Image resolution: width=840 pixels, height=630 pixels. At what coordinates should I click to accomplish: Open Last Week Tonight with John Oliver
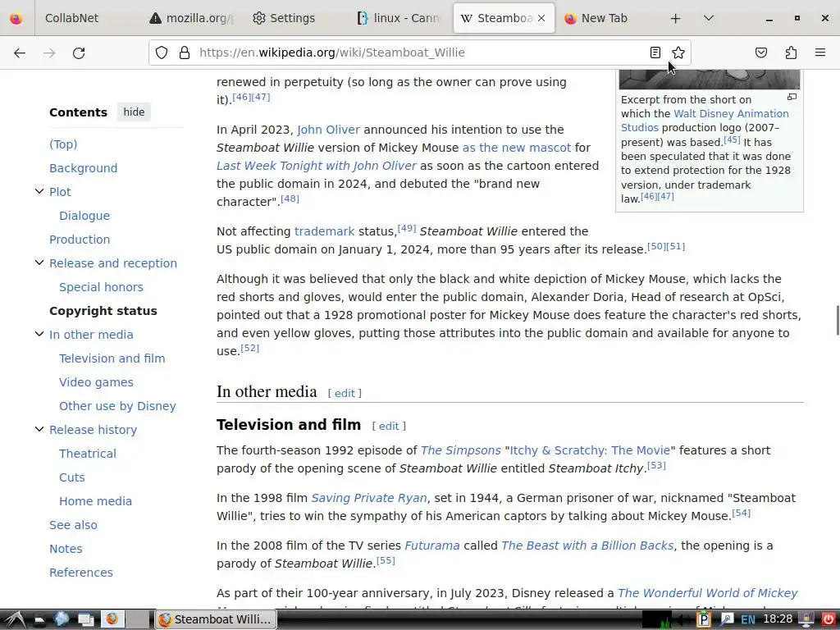316,166
